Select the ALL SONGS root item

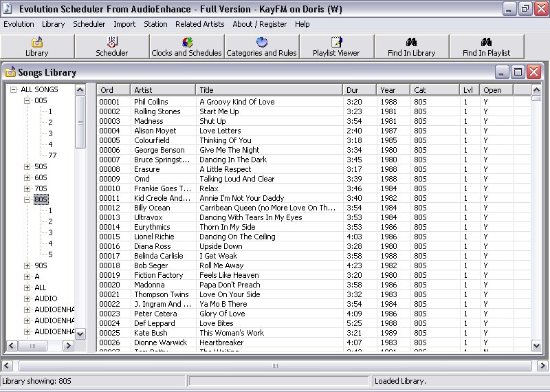tap(39, 89)
